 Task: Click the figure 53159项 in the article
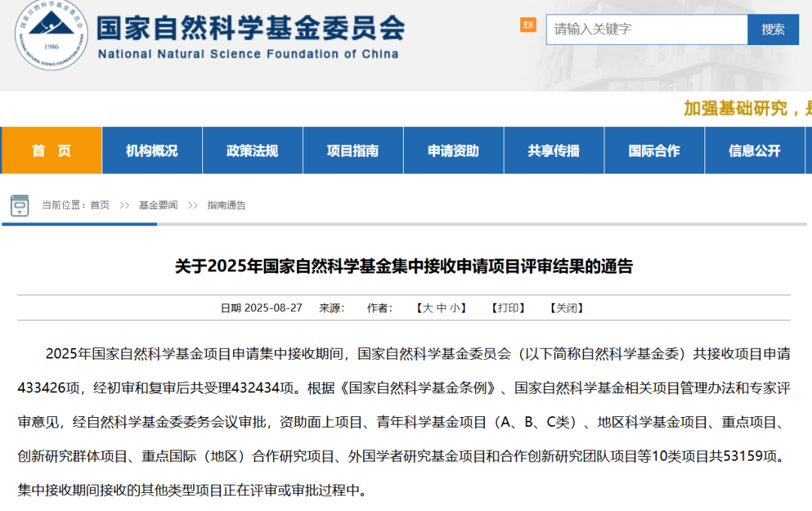click(750, 456)
